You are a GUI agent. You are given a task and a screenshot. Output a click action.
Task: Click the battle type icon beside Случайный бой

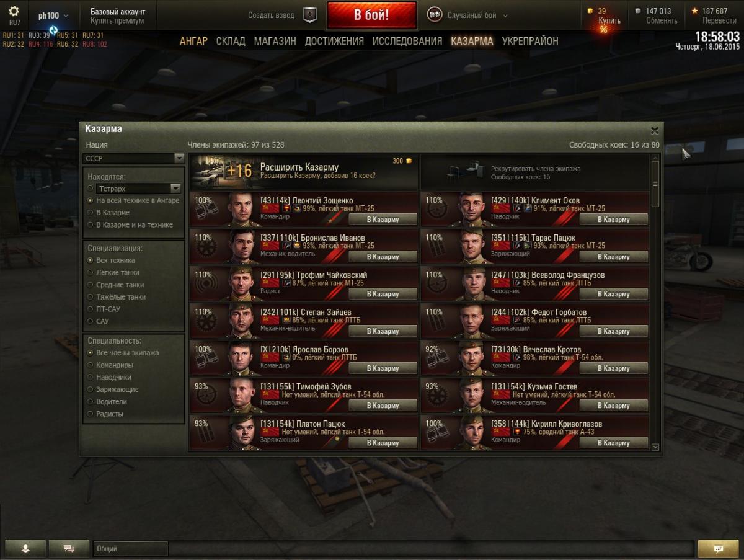435,16
